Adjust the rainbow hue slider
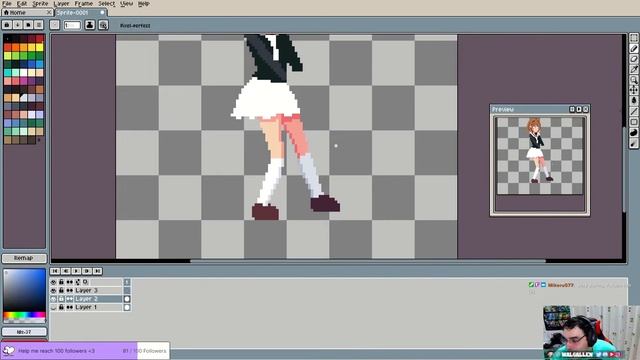 (x=24, y=315)
